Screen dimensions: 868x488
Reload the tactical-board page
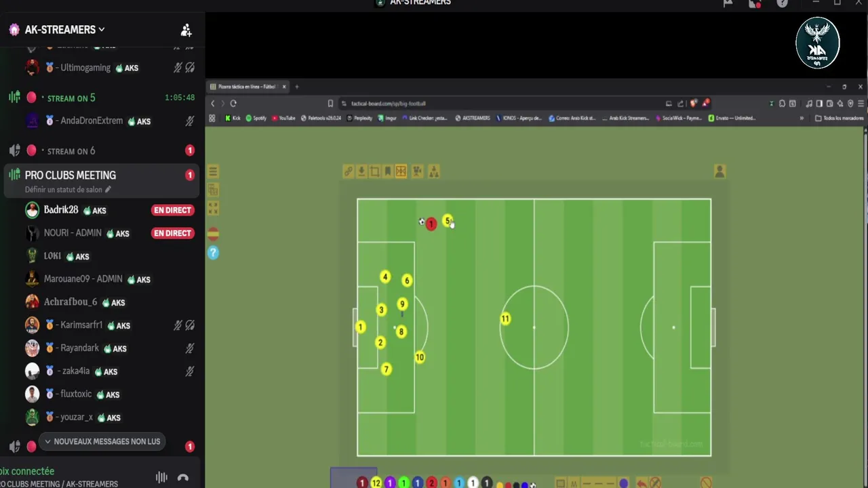(x=233, y=104)
